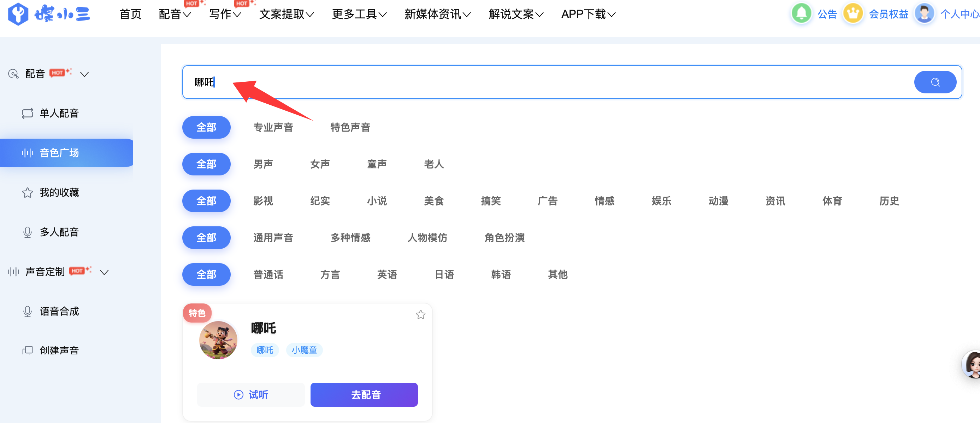980x423 pixels.
Task: Select the 特色声音 filter
Action: pyautogui.click(x=350, y=128)
